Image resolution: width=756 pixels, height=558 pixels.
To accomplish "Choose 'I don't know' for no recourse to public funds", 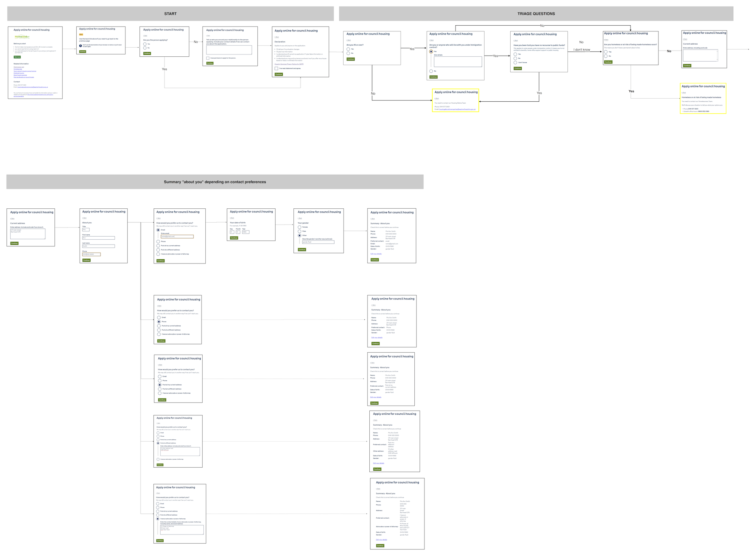I will point(515,63).
